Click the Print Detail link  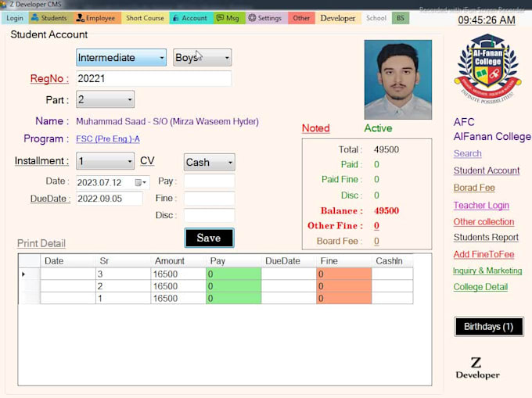point(41,243)
